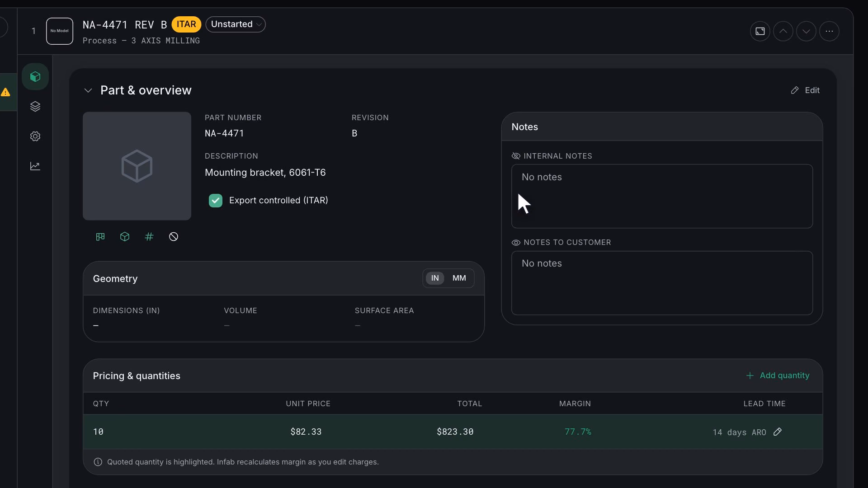
Task: Go to previous item with up chevron
Action: coord(783,31)
